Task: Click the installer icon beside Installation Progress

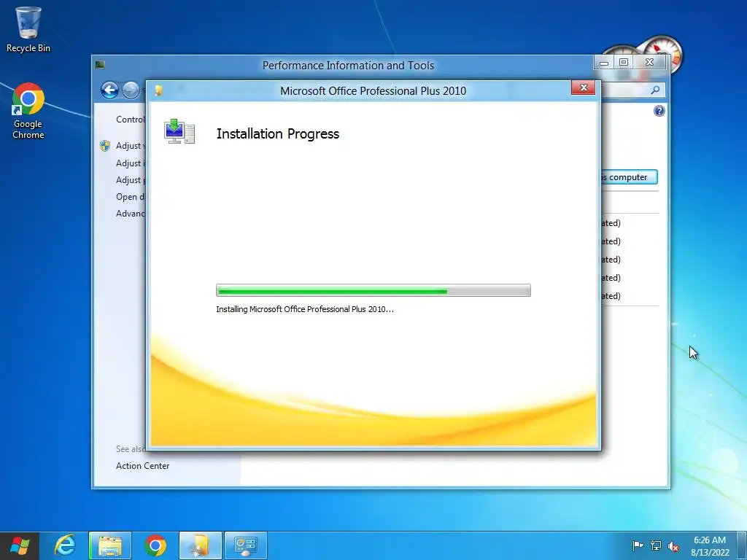Action: click(x=179, y=131)
